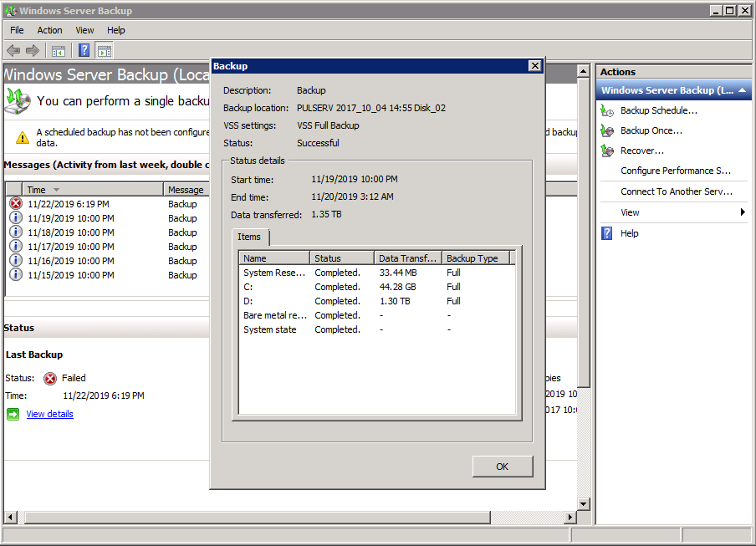Click the info icon for 11/19/2019 backup

point(16,218)
